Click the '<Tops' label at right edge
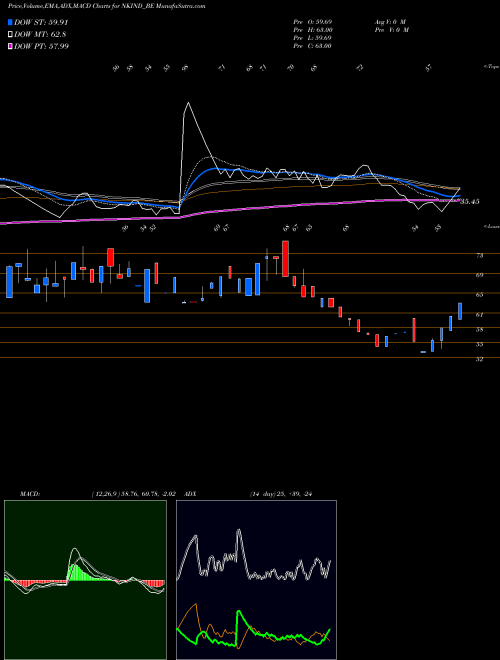Viewport: 500px width, 660px height. tap(491, 67)
